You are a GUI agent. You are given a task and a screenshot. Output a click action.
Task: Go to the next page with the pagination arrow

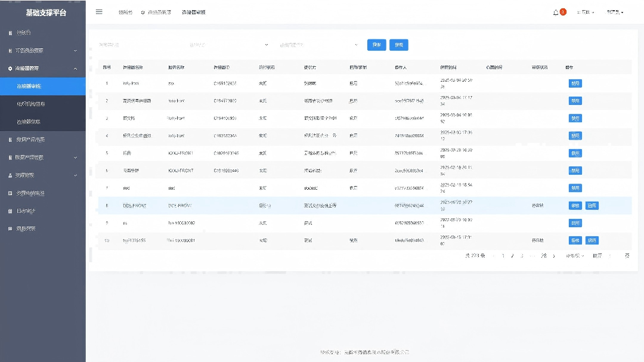pos(554,256)
